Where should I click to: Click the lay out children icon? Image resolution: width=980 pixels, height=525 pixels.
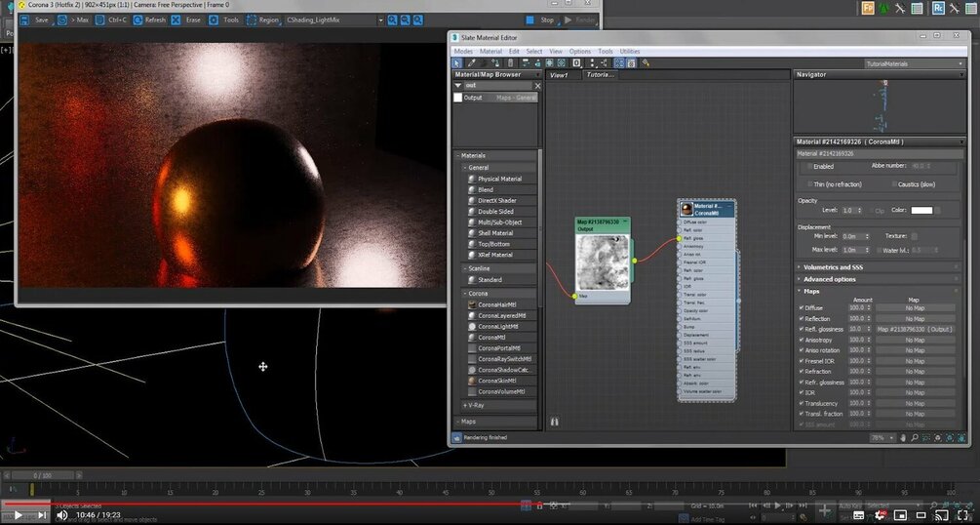[x=604, y=63]
